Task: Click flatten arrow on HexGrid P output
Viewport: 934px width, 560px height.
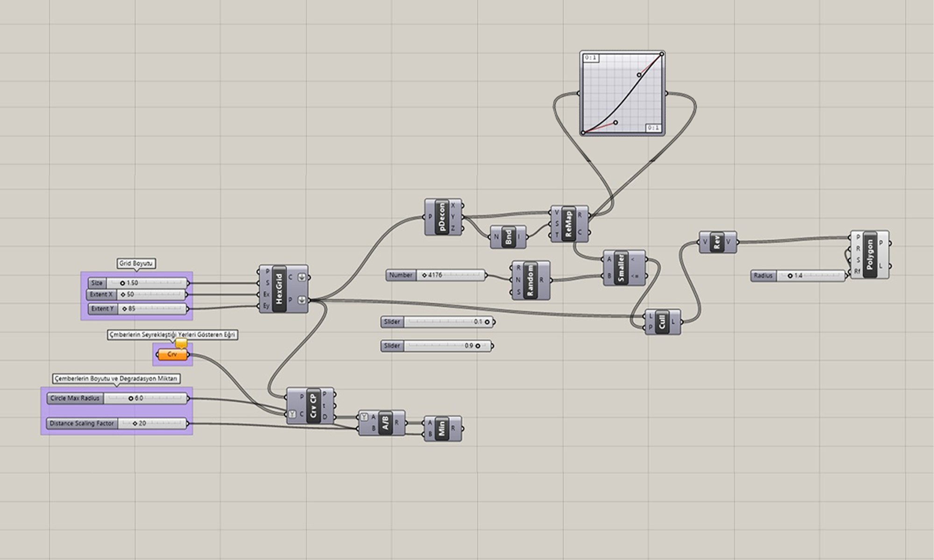Action: point(302,300)
